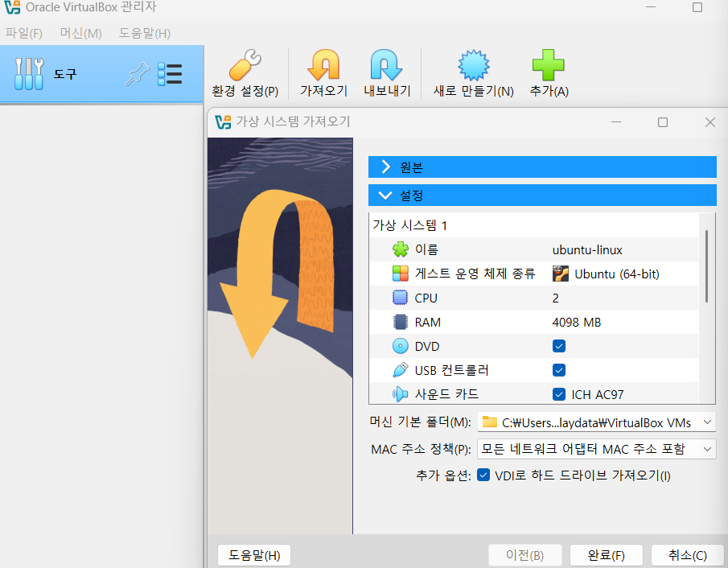Open the 머신 기본 폴더 dropdown

click(x=597, y=422)
